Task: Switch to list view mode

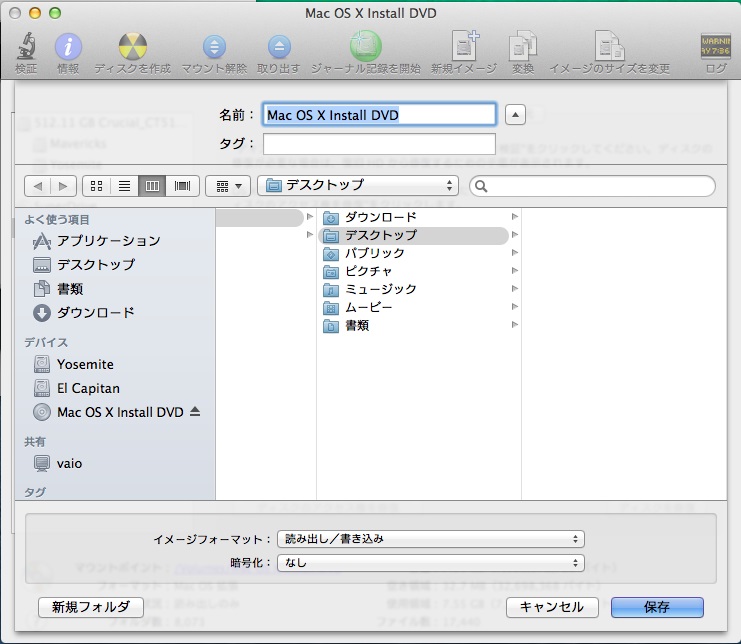Action: pos(124,186)
